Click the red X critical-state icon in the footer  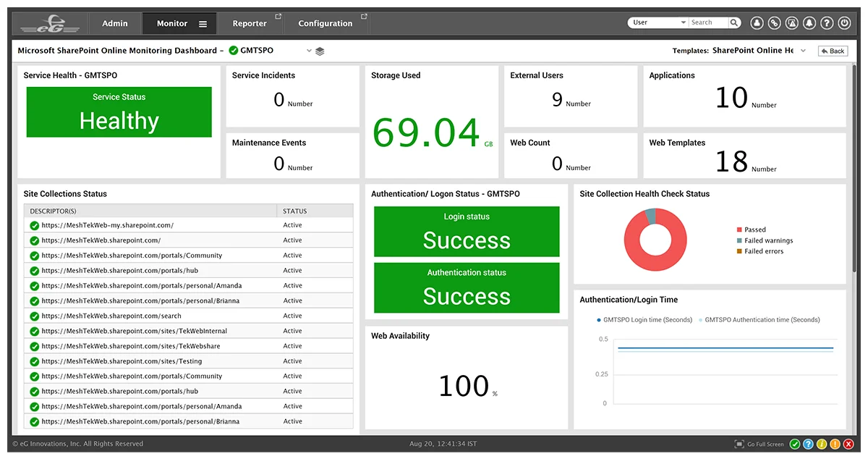click(848, 444)
